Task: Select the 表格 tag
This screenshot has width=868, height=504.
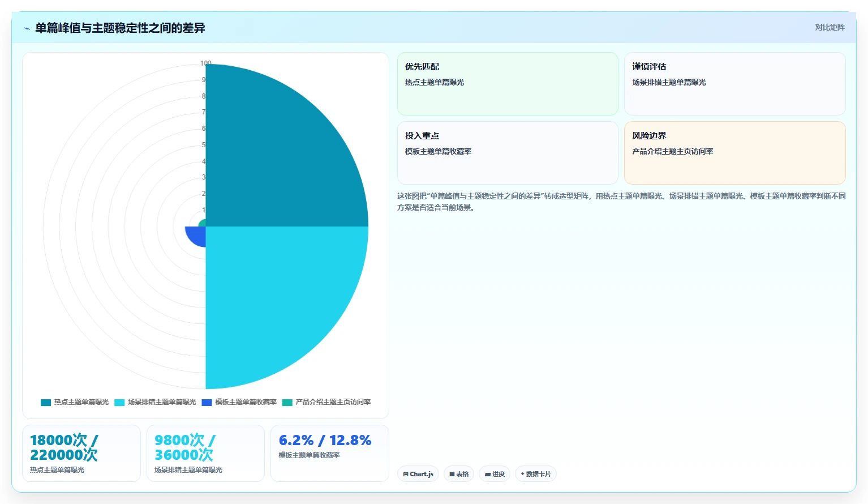Action: coord(459,474)
